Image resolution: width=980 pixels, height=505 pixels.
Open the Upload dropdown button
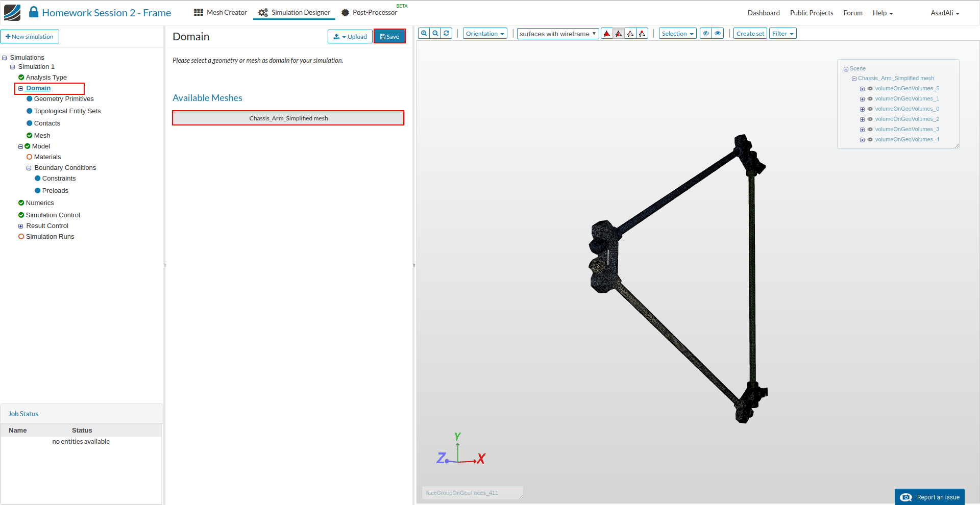[350, 37]
